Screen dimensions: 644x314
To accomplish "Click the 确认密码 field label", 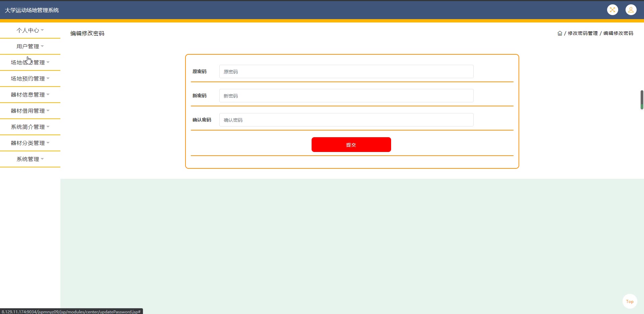I will point(202,120).
